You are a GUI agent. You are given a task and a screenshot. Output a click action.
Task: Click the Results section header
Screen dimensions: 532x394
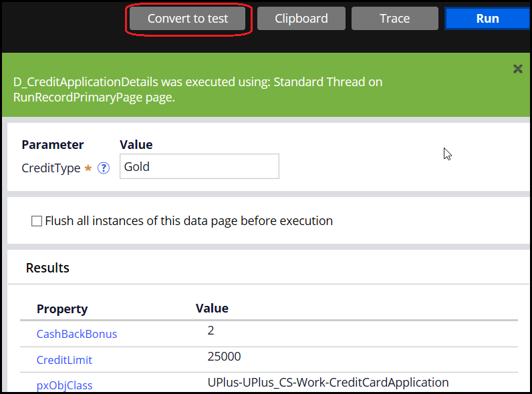tap(47, 268)
